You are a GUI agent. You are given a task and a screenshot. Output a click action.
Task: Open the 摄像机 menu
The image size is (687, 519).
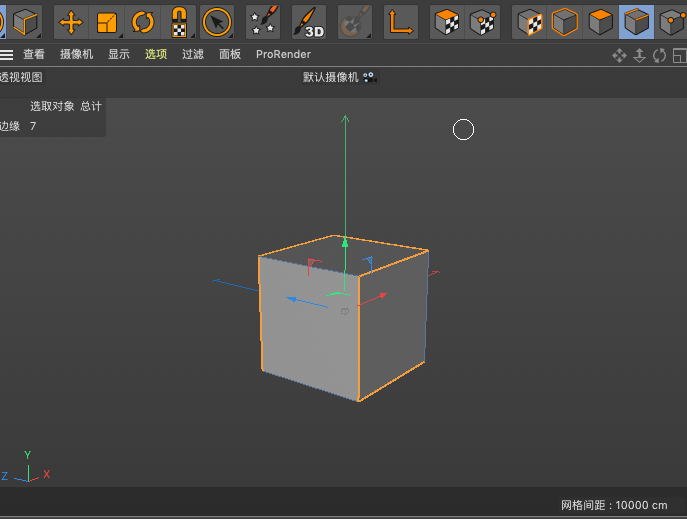click(76, 54)
